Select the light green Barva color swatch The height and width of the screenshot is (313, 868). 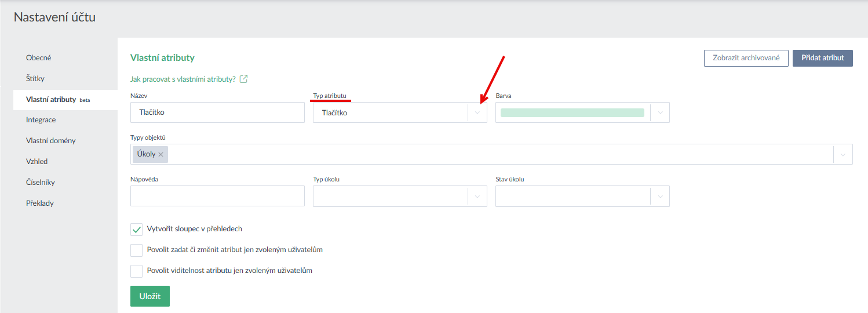tap(572, 113)
